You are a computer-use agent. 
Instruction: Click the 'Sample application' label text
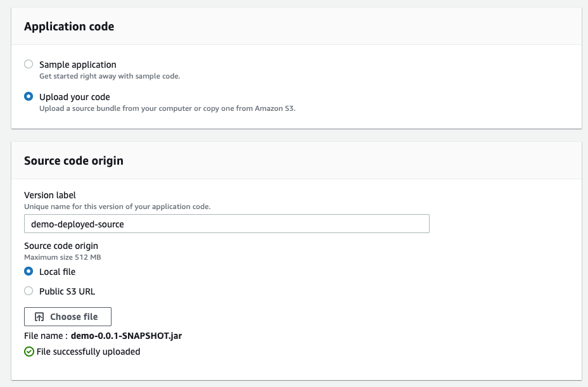click(77, 65)
